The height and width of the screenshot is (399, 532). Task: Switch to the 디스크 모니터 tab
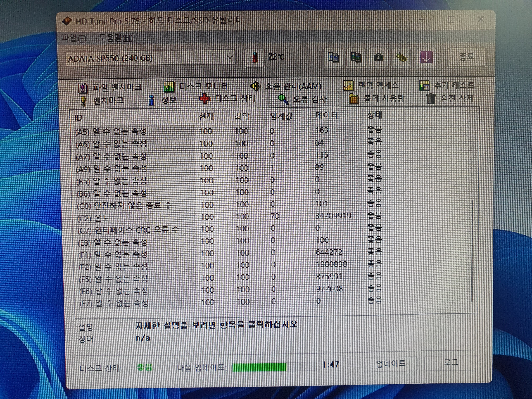coord(196,87)
